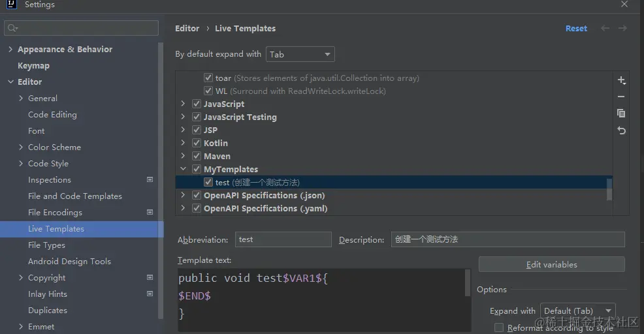Open Font settings page

click(x=36, y=131)
